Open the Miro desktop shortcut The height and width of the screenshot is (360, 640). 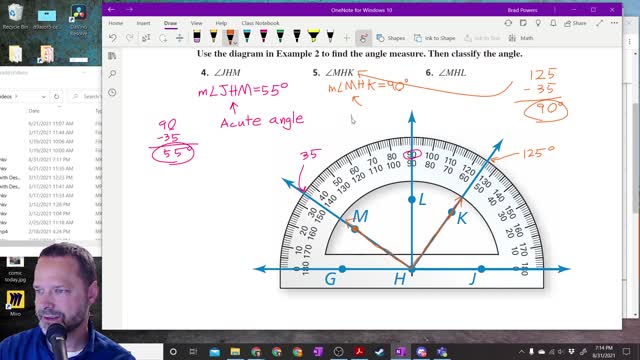15,303
